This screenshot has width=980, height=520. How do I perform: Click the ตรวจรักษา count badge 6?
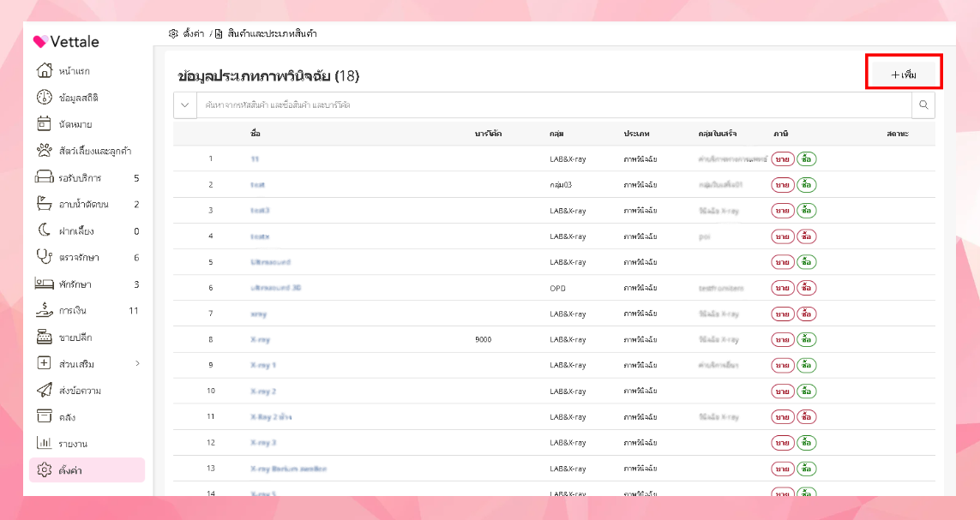tap(136, 257)
